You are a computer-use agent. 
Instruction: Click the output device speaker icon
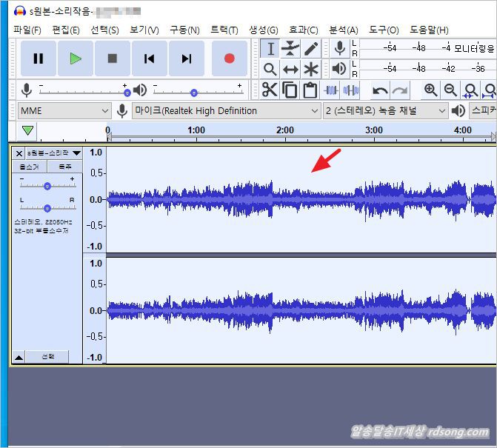click(458, 111)
